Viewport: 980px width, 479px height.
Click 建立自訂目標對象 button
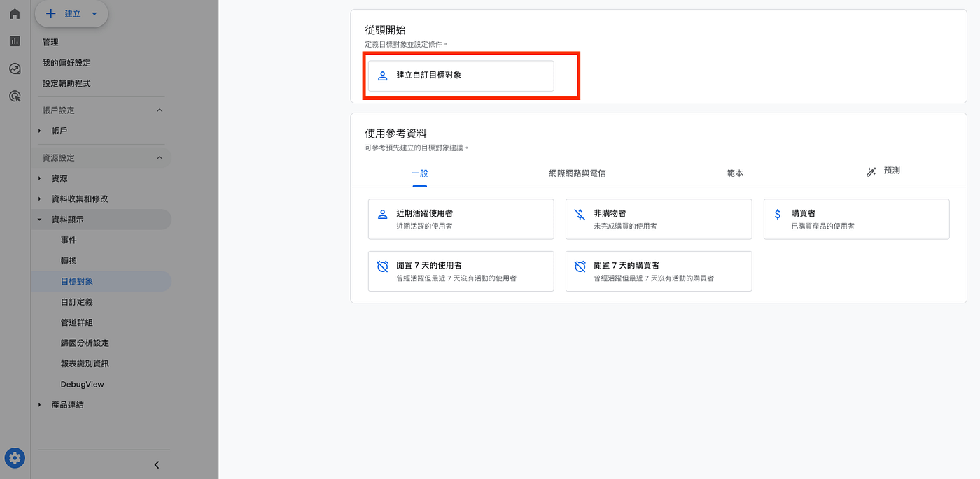pos(461,76)
